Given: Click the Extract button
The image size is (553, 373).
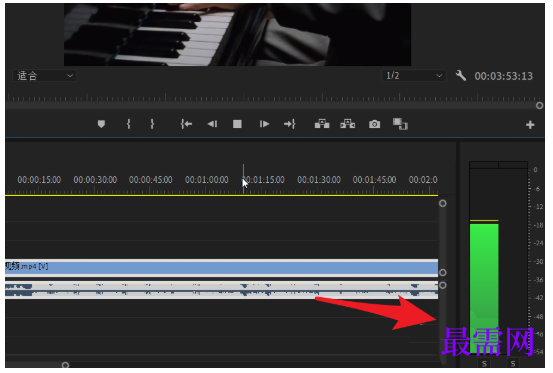Looking at the screenshot, I should (x=348, y=124).
